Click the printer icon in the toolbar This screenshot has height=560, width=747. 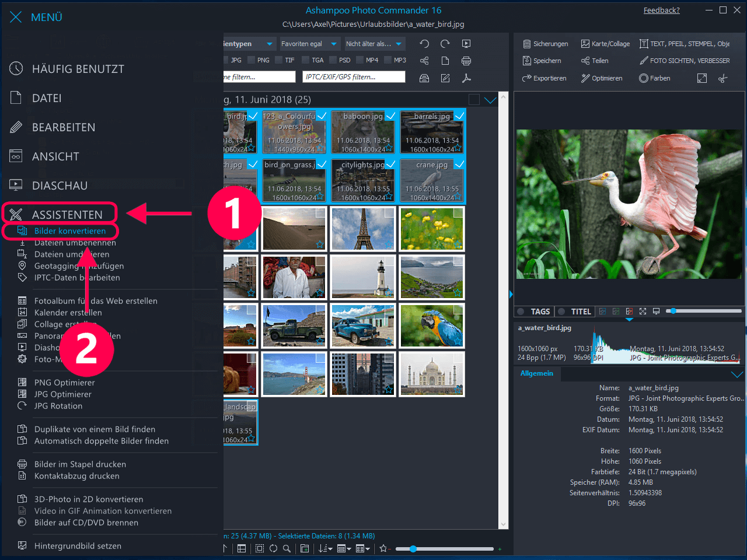[466, 61]
